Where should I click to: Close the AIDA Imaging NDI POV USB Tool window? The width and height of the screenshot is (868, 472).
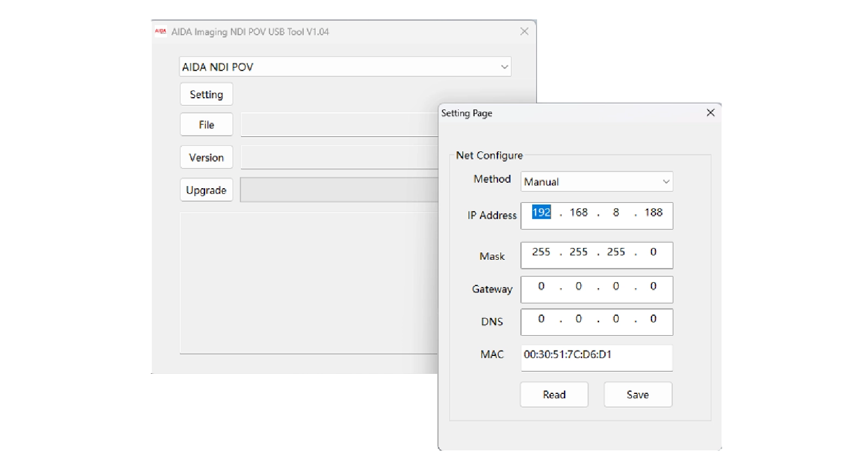coord(524,31)
